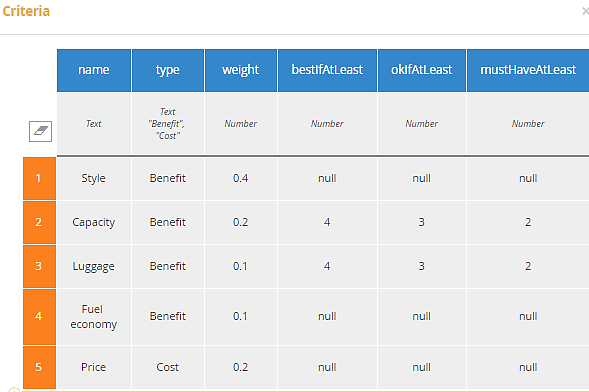
Task: Edit Luggage okIfAtLeast cell value 3
Action: click(422, 267)
